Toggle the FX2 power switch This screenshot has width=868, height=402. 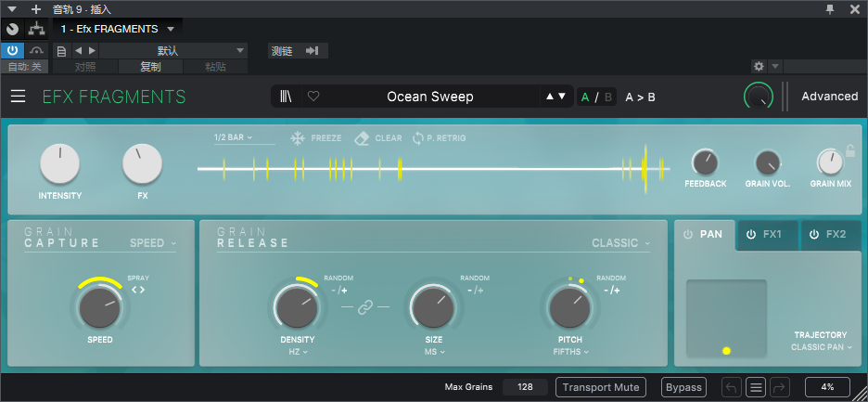(814, 235)
